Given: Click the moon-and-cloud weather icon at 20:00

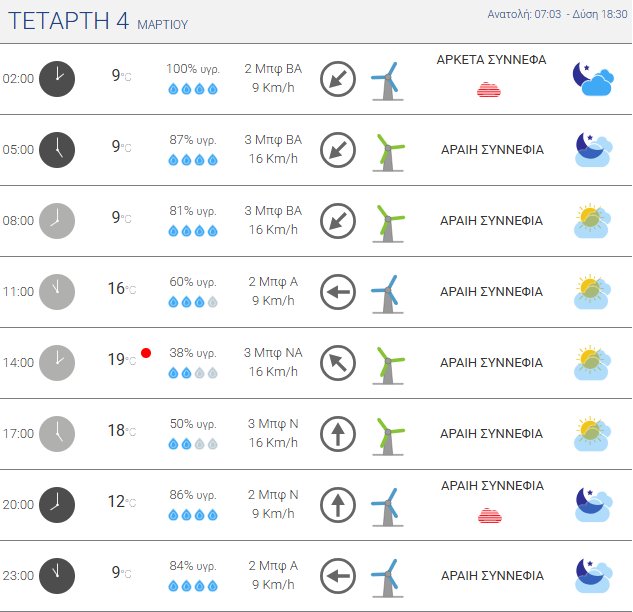Looking at the screenshot, I should point(593,505).
